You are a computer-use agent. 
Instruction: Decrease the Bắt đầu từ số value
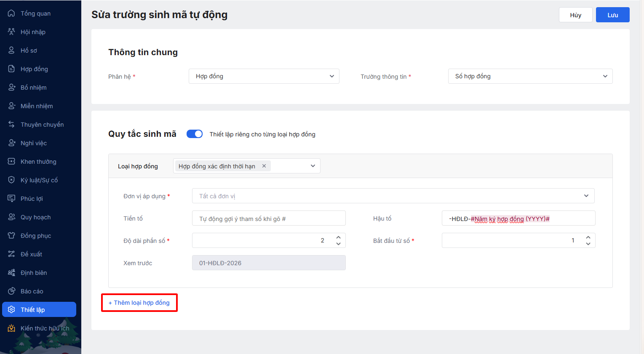tap(588, 244)
